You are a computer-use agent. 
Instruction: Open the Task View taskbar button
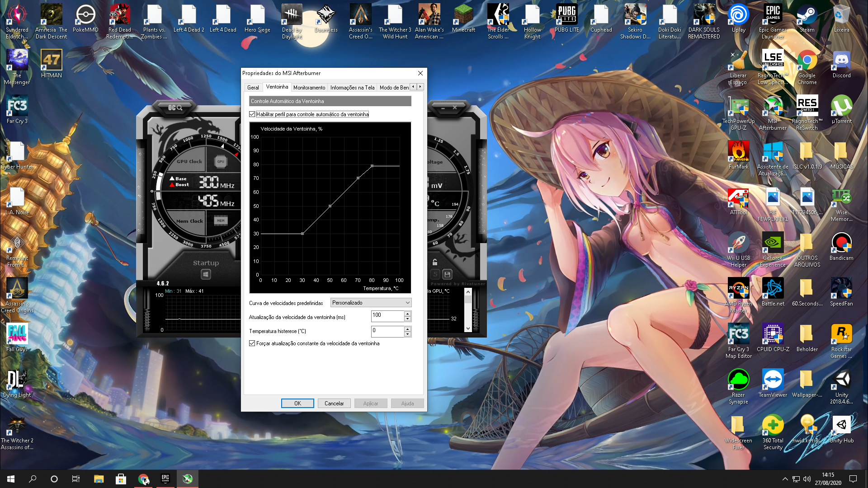point(76,479)
